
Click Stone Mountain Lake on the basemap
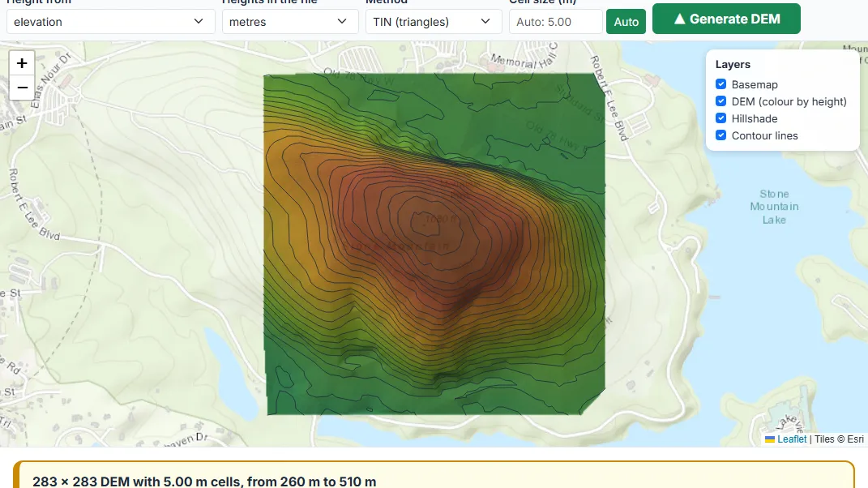(774, 207)
